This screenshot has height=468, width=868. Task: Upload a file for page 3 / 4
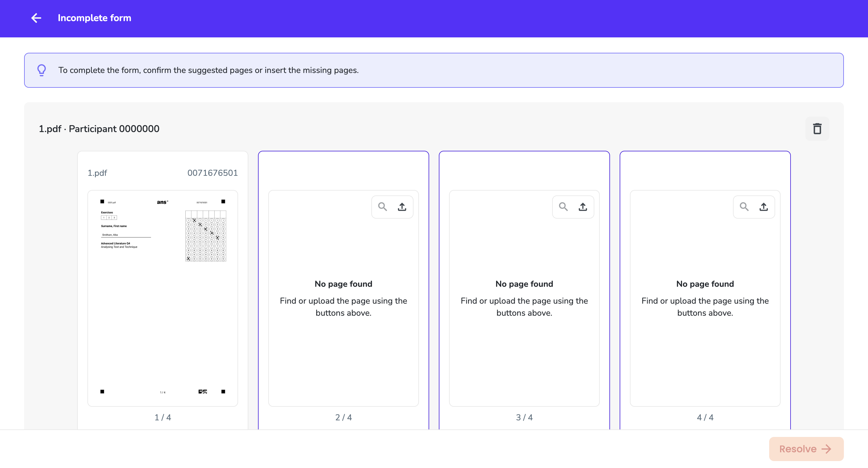tap(583, 206)
